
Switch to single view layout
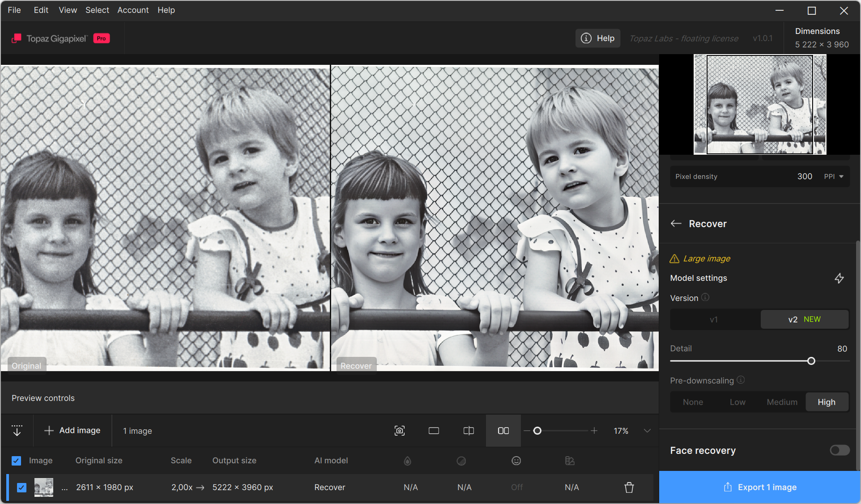(434, 431)
